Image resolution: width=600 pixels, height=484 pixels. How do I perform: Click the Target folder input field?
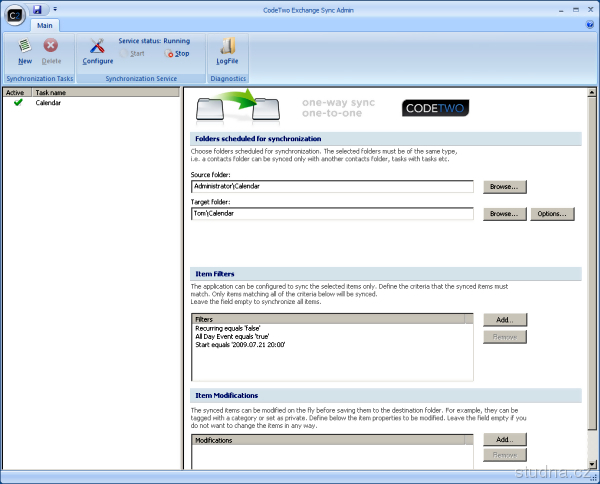click(x=332, y=213)
